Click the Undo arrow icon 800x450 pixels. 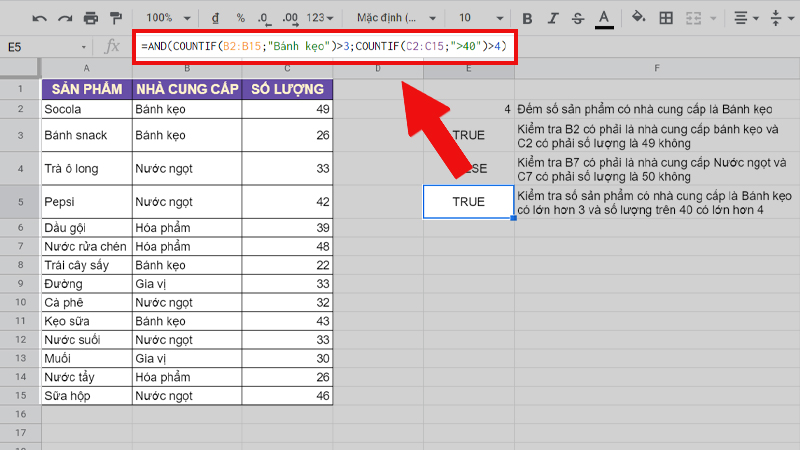[39, 18]
